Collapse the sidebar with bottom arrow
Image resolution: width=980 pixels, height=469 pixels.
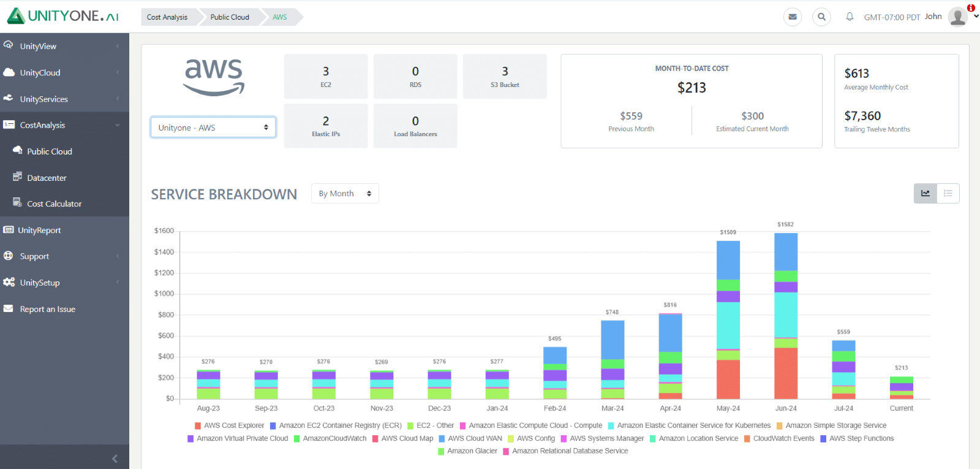(x=115, y=459)
